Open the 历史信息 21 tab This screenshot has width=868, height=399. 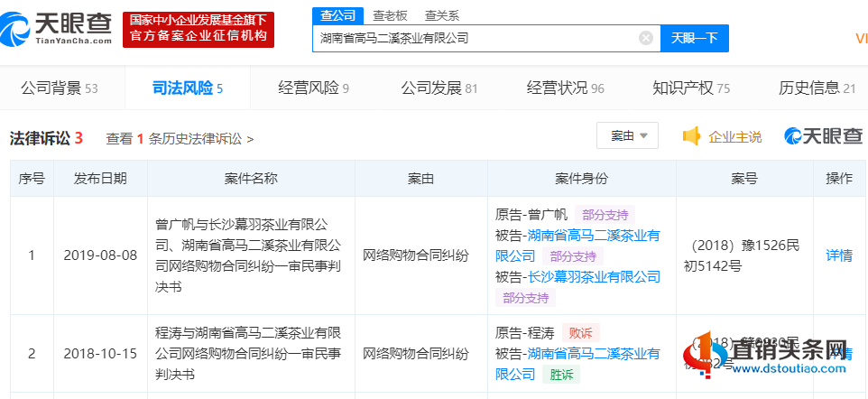point(817,88)
